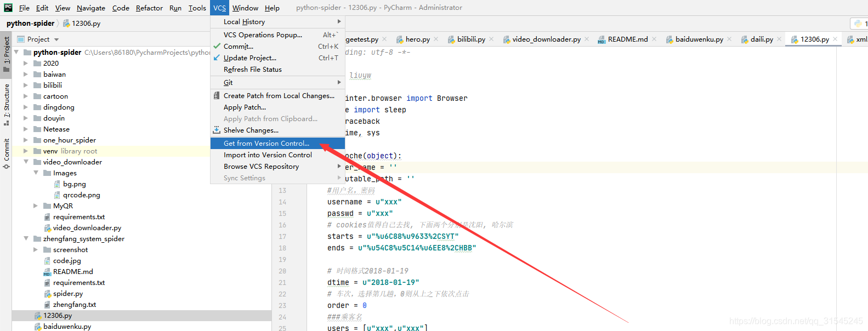868x331 pixels.
Task: Close the bilibili.py editor tab
Action: click(491, 39)
